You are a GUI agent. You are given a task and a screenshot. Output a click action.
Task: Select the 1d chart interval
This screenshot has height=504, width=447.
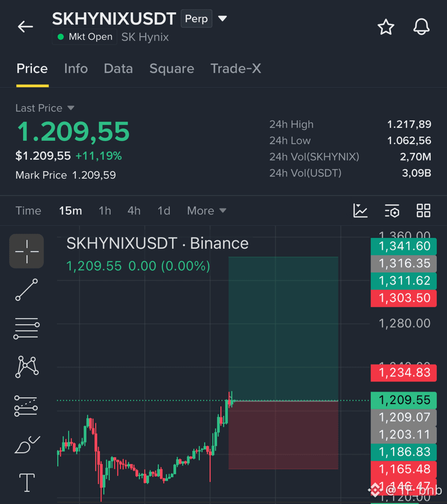(x=164, y=211)
